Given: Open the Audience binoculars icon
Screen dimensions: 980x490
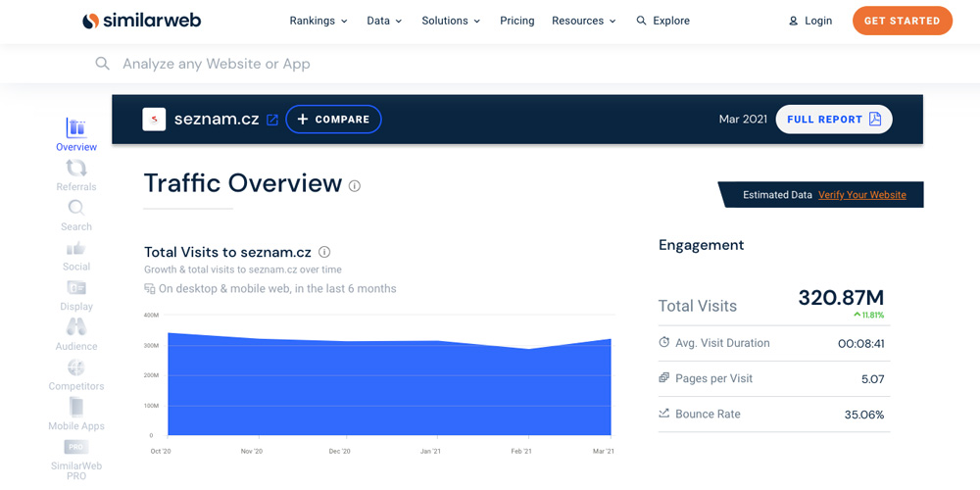Looking at the screenshot, I should click(76, 327).
